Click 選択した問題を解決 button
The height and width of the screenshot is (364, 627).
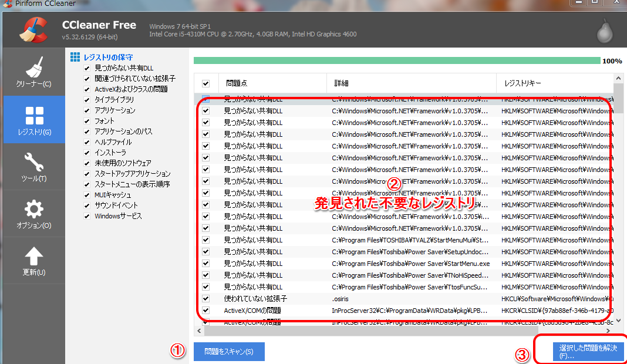(588, 352)
